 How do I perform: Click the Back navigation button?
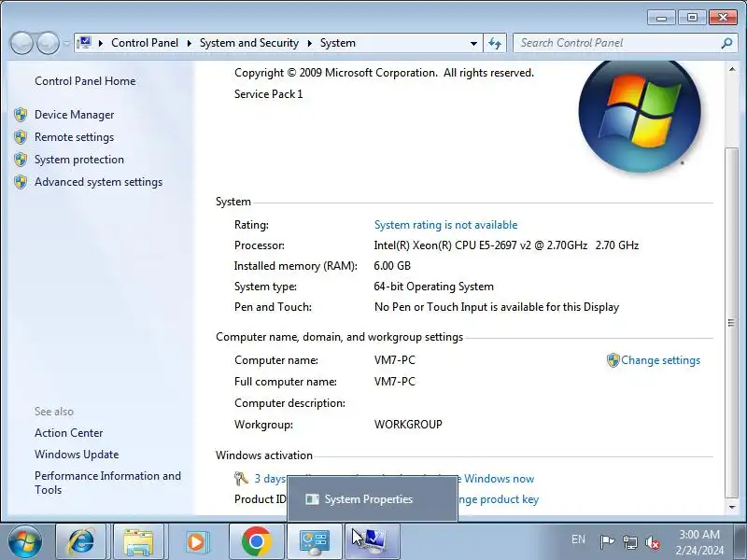(21, 43)
